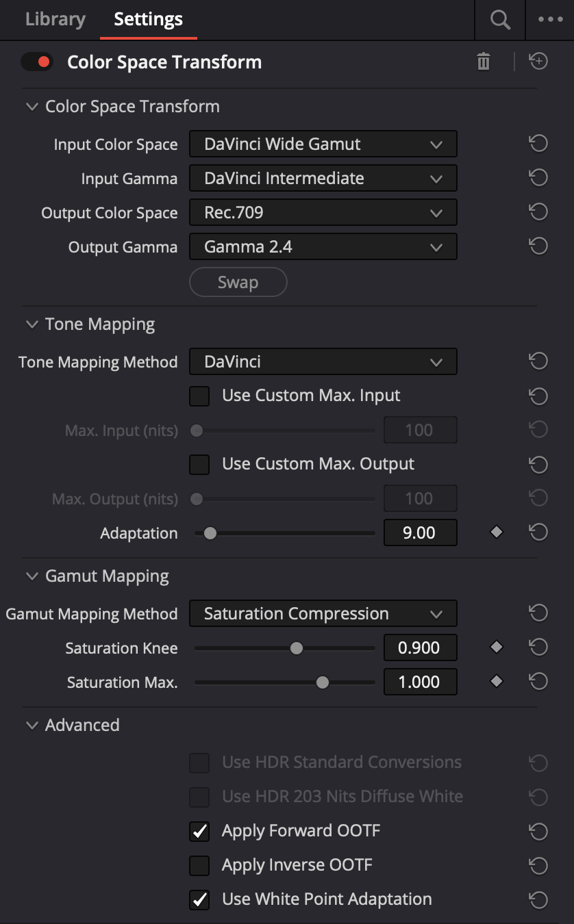The height and width of the screenshot is (924, 574).
Task: Open Output Gamma dropdown (Gamma 2.4)
Action: tap(323, 246)
